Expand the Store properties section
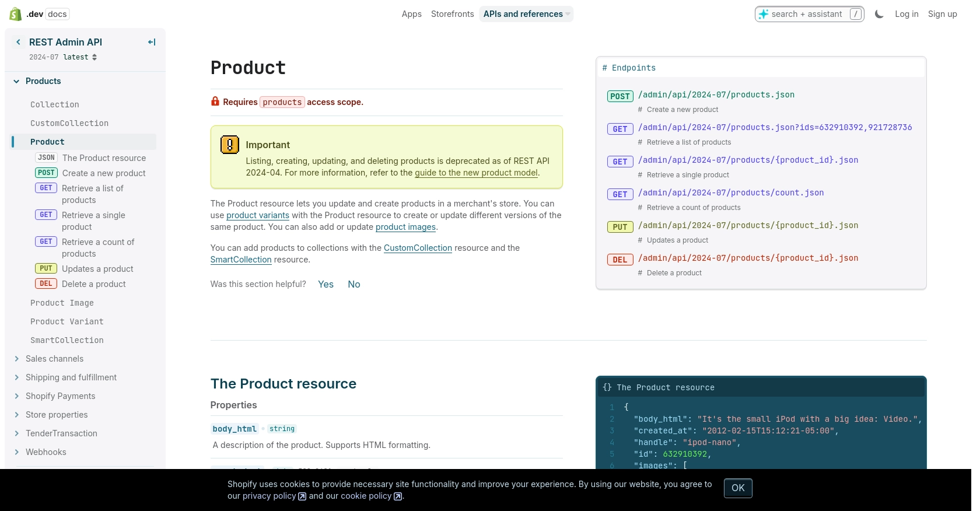980x511 pixels. coord(16,415)
